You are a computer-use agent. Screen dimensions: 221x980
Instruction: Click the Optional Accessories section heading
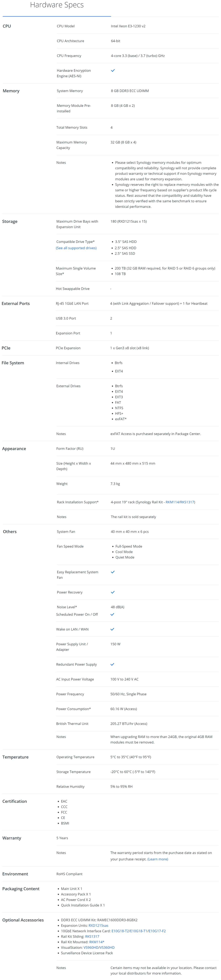pos(23,920)
